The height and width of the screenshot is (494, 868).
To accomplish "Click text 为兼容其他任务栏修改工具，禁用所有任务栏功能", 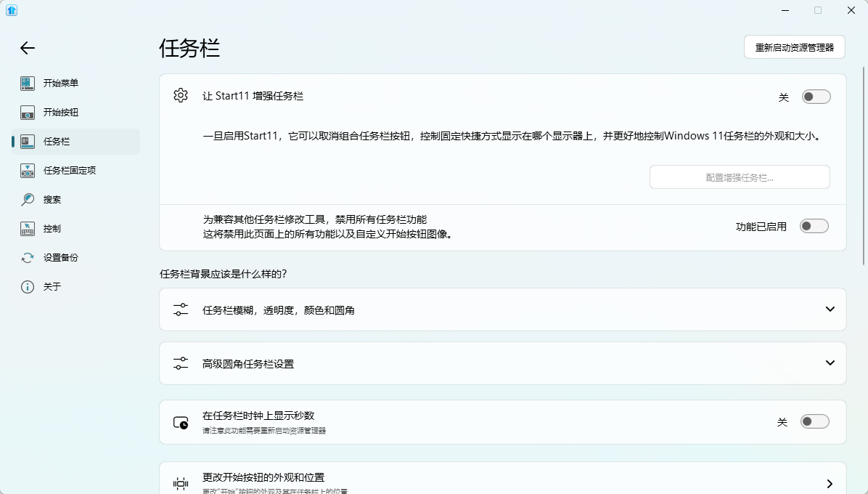I will [315, 219].
